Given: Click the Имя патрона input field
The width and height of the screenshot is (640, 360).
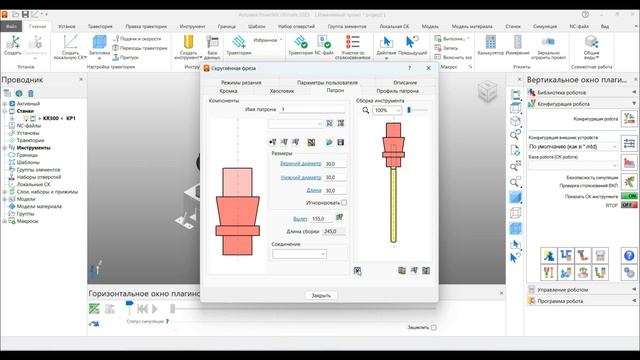Looking at the screenshot, I should click(x=312, y=109).
